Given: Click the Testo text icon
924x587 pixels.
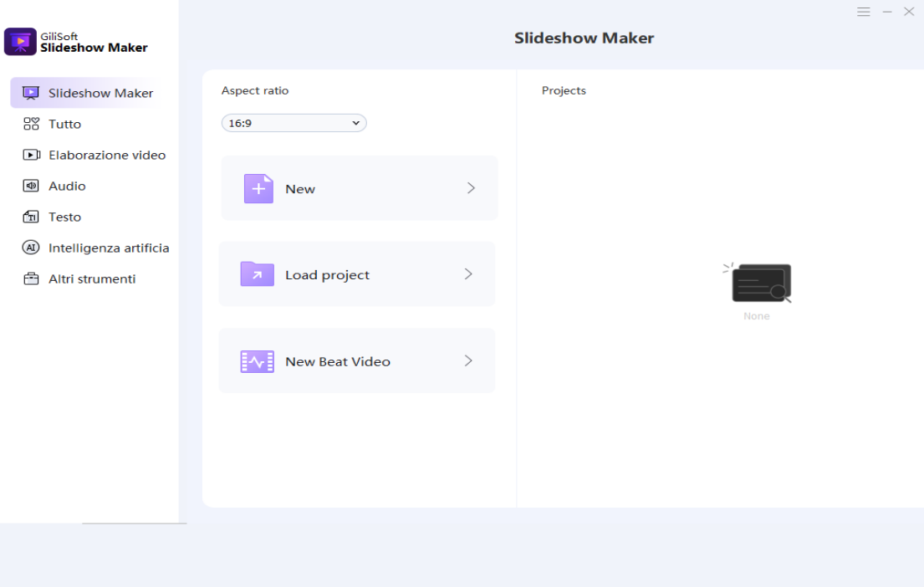Looking at the screenshot, I should [31, 217].
